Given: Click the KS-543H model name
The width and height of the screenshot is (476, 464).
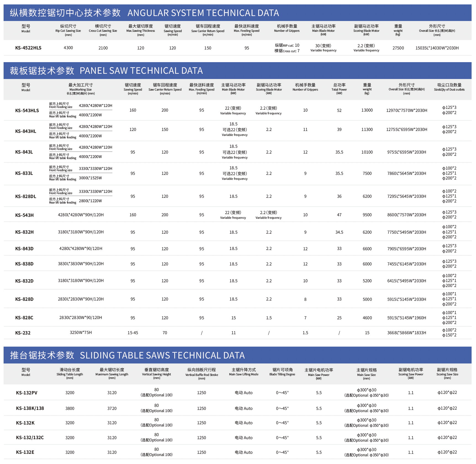Looking at the screenshot, I should [24, 215].
